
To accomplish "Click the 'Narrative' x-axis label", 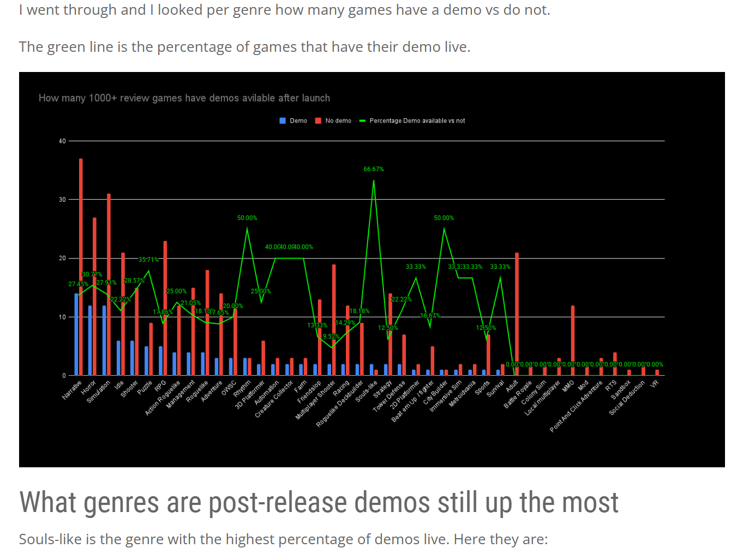I will (x=72, y=390).
